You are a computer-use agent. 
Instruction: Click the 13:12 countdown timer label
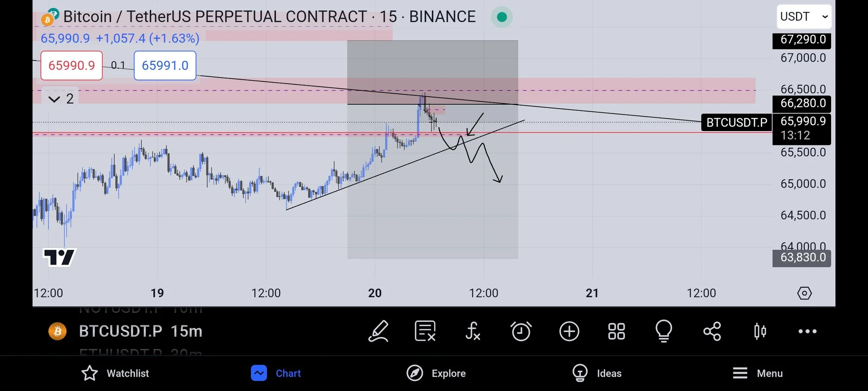point(795,136)
